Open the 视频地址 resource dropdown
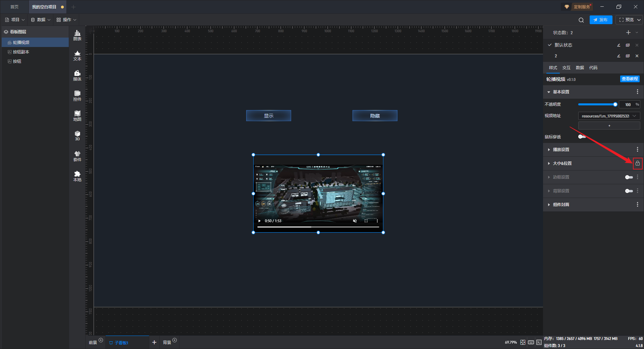644x349 pixels. point(609,116)
